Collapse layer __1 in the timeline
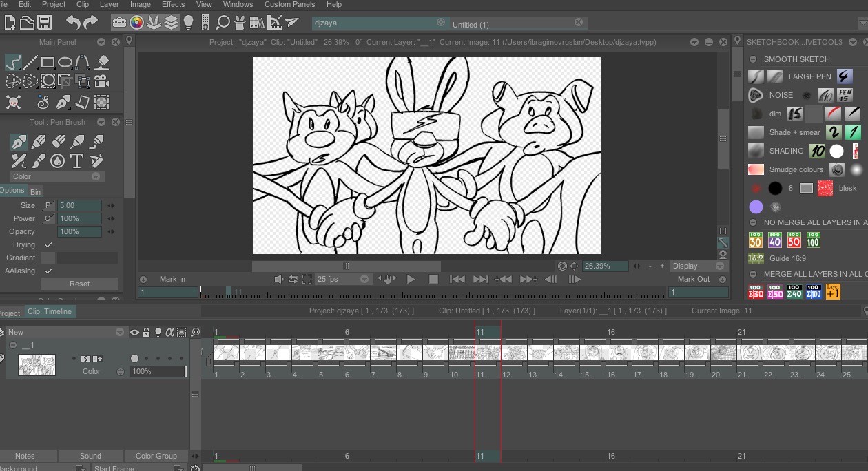Viewport: 868px width, 471px height. pos(13,345)
